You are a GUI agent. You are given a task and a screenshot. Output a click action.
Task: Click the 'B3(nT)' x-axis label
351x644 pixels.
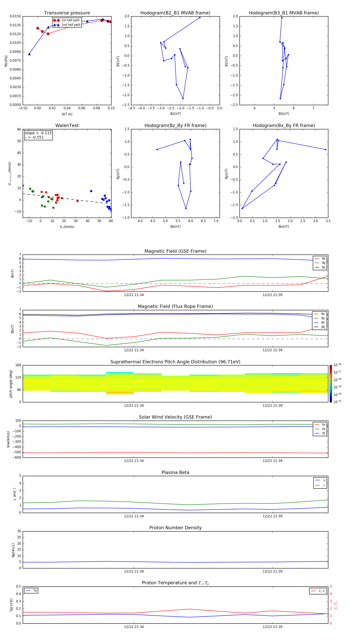click(x=284, y=114)
